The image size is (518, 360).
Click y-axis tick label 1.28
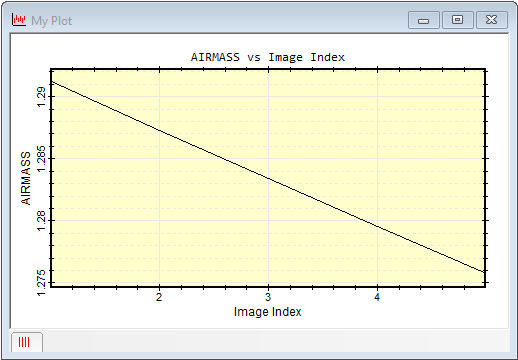point(41,220)
